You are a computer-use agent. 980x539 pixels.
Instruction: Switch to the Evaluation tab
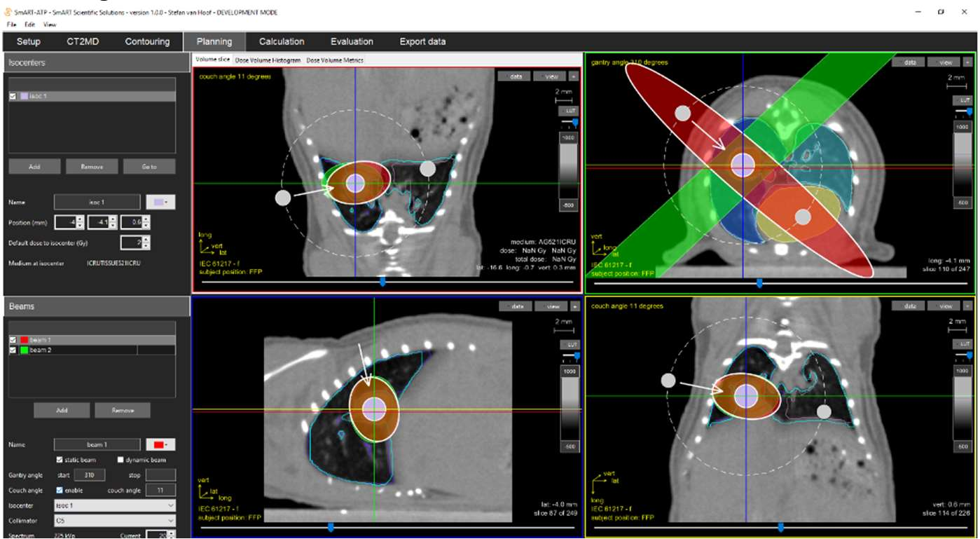click(352, 41)
